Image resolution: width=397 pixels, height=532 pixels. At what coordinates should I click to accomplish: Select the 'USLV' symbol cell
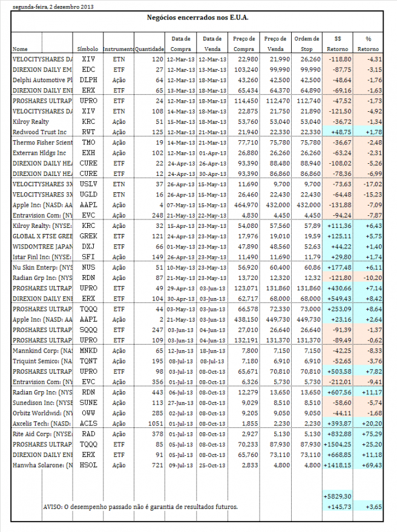pos(88,184)
